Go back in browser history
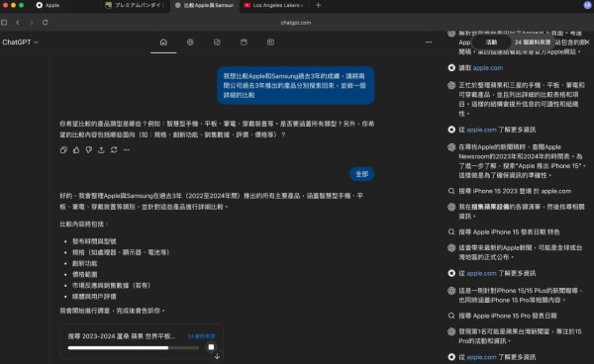This screenshot has width=594, height=364. [18, 23]
